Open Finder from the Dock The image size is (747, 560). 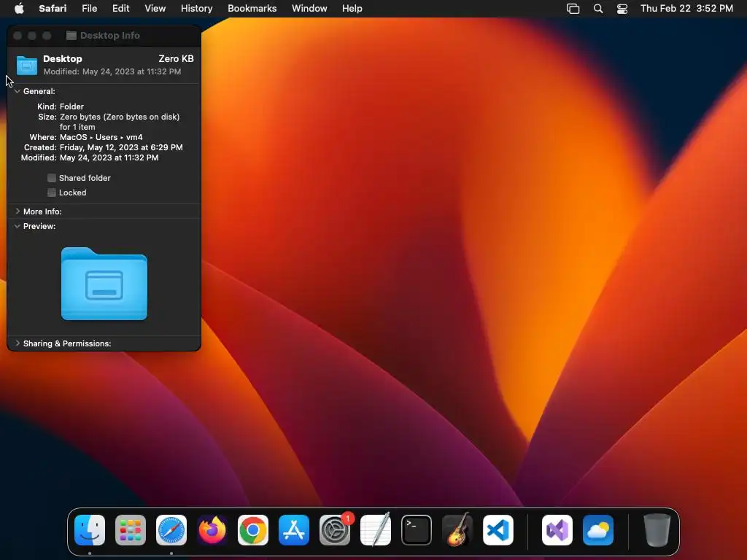[x=90, y=530]
